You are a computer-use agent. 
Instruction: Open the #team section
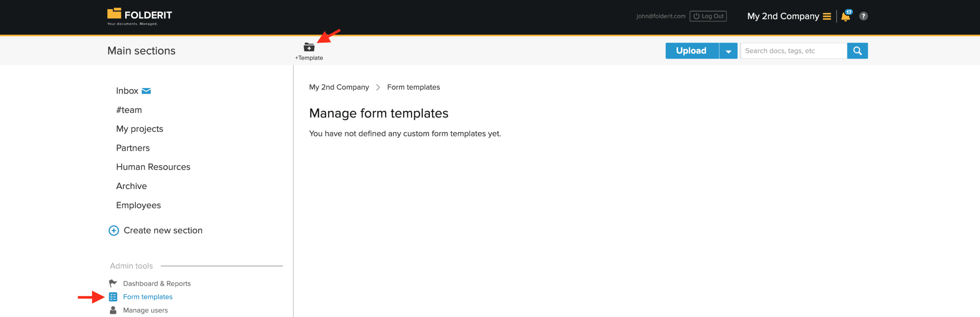[x=129, y=110]
